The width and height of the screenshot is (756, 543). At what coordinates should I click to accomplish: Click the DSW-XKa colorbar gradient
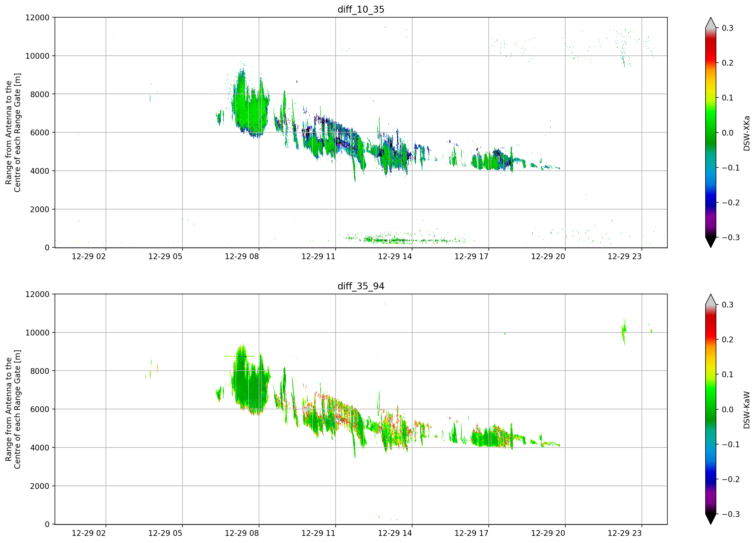pyautogui.click(x=711, y=132)
